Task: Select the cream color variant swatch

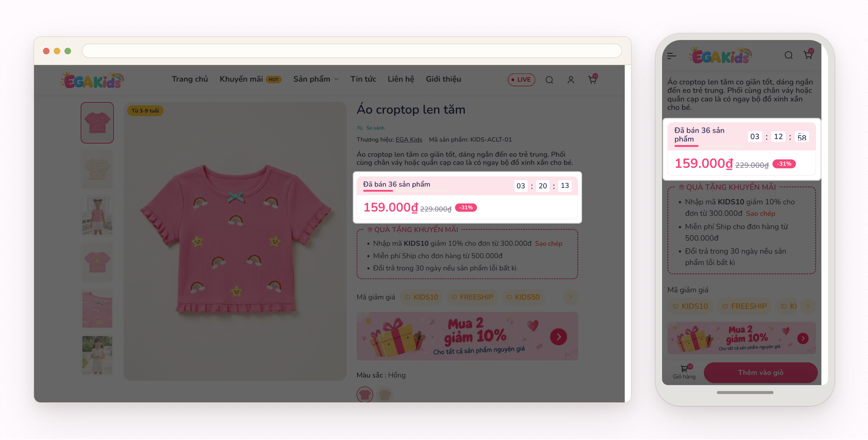Action: [x=384, y=394]
